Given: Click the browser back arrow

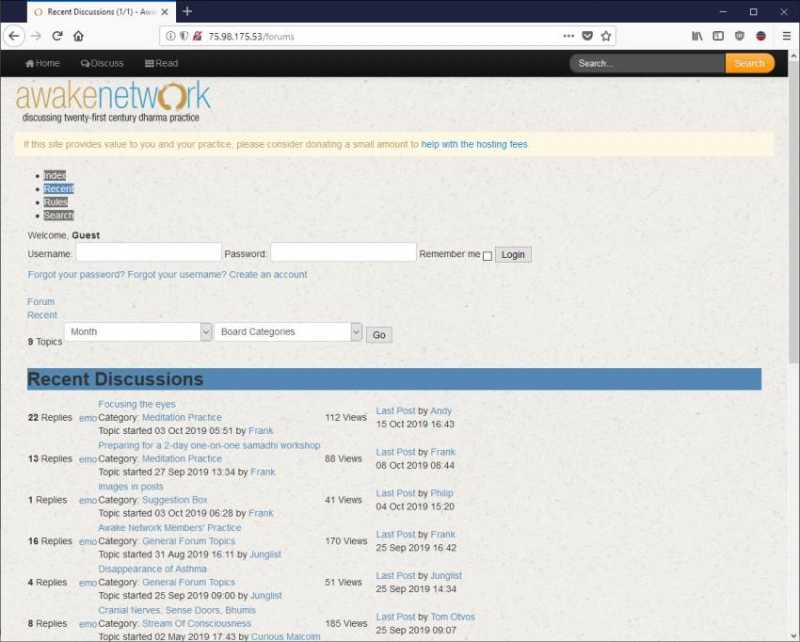Looking at the screenshot, I should click(x=14, y=36).
